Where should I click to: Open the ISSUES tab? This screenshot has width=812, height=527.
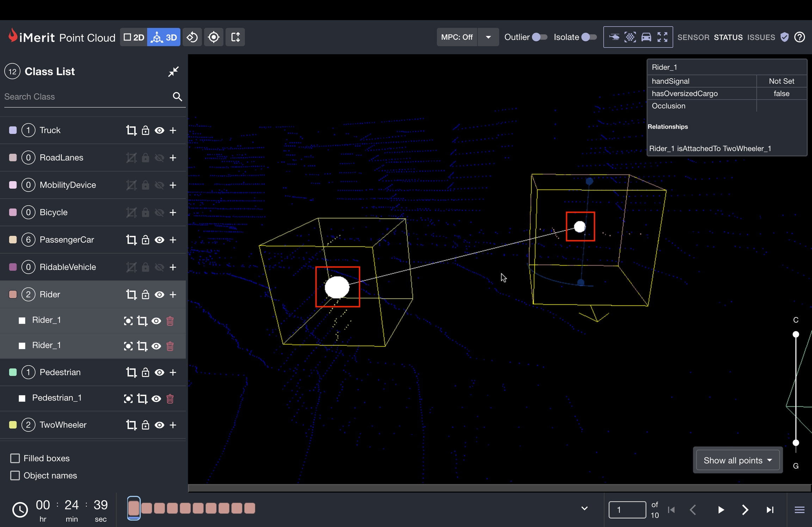click(761, 37)
